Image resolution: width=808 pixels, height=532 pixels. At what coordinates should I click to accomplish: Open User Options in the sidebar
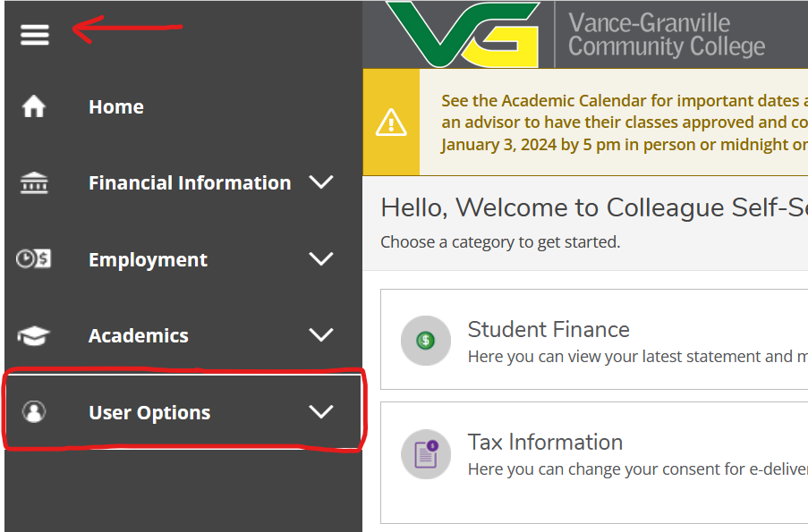149,411
